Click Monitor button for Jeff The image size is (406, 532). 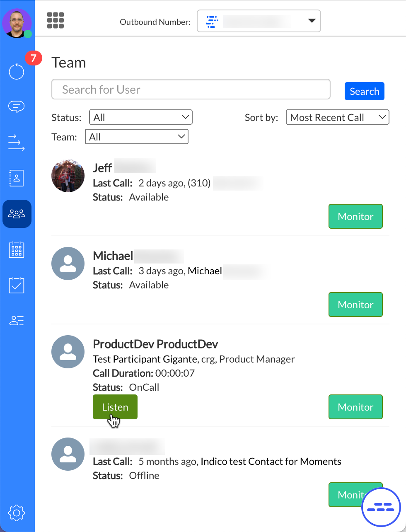[x=355, y=216]
